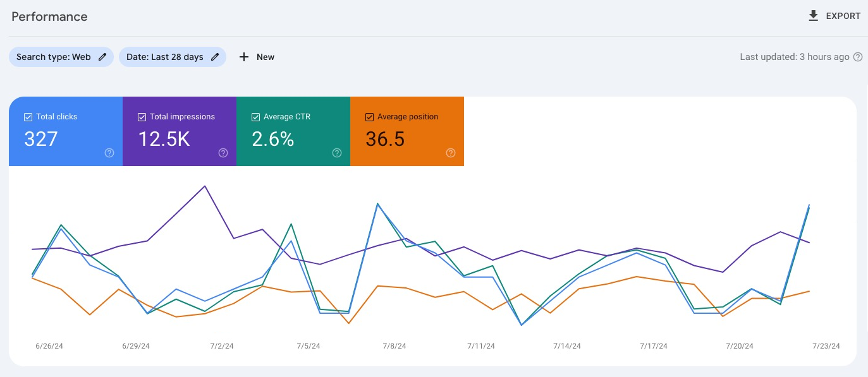Open help icon on Total clicks card

pyautogui.click(x=109, y=153)
